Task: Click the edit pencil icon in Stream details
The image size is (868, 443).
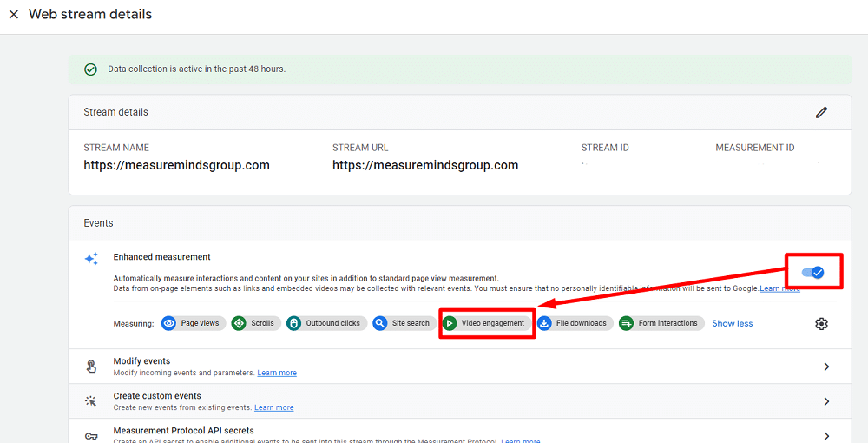Action: click(x=821, y=112)
